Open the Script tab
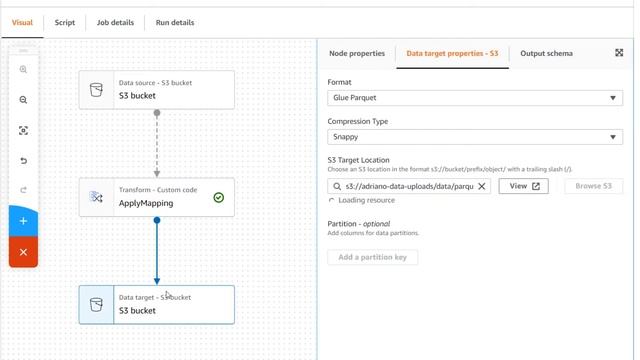 tap(65, 22)
